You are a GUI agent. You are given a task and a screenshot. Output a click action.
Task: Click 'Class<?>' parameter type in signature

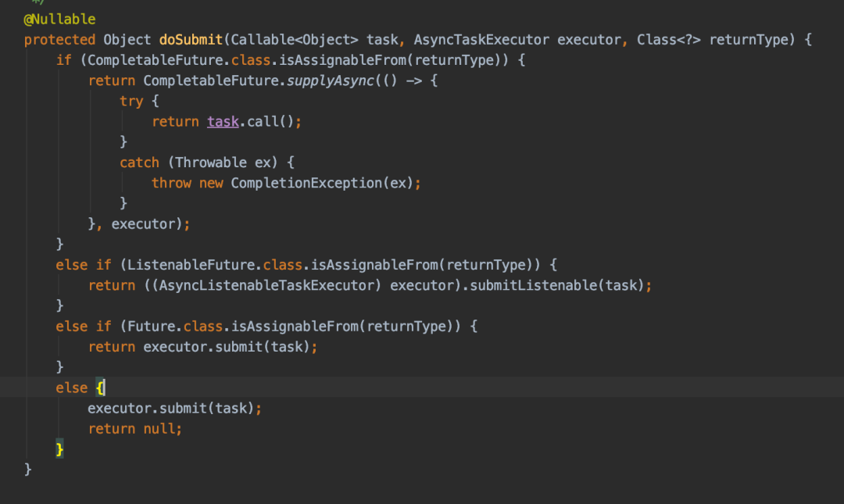click(x=668, y=40)
